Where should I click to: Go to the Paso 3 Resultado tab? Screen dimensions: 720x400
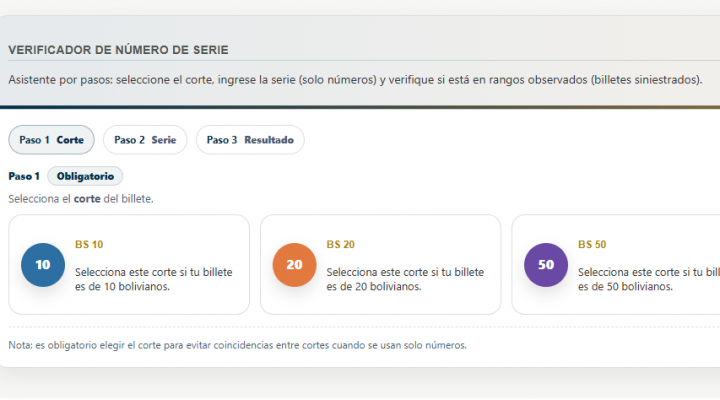tap(250, 140)
